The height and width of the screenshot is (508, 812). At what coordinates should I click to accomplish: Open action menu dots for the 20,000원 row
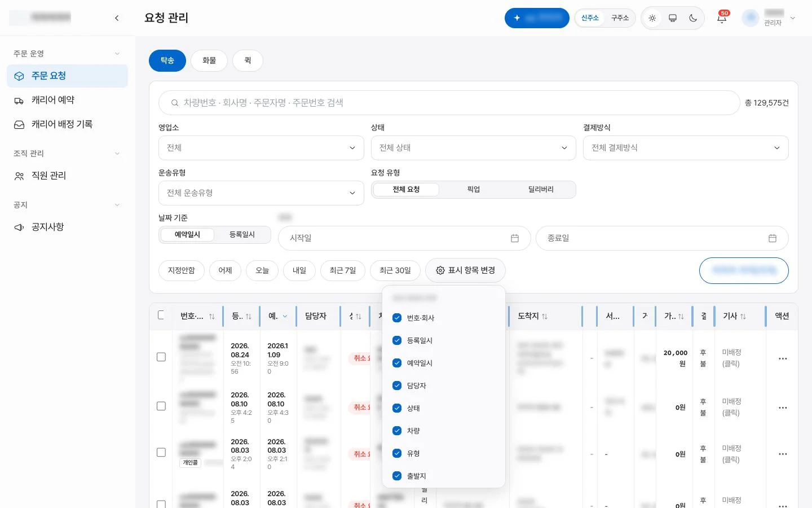click(x=783, y=358)
